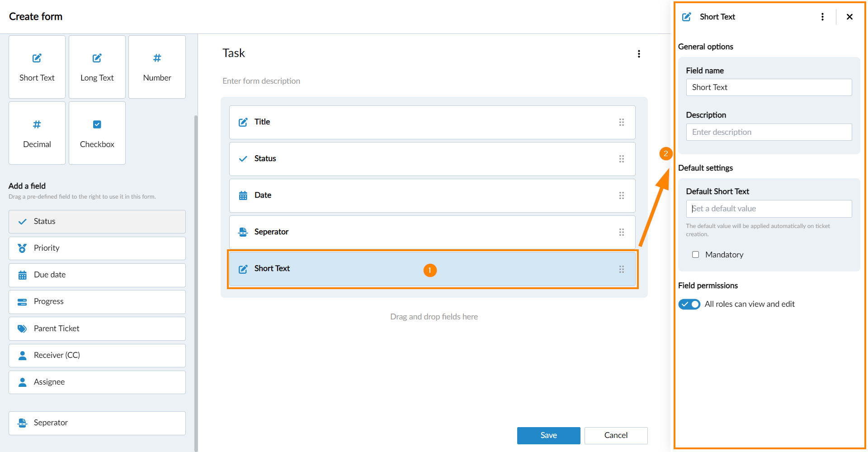Close the Short Text settings panel

point(849,17)
